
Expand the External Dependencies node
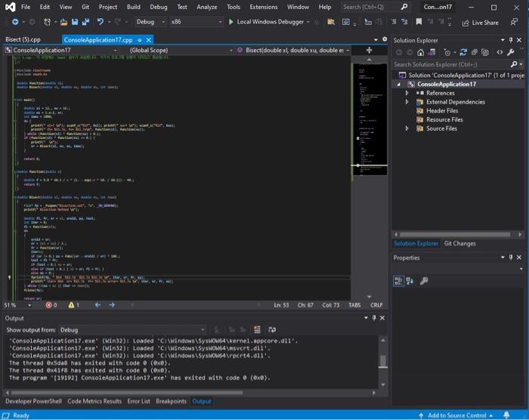[x=407, y=102]
